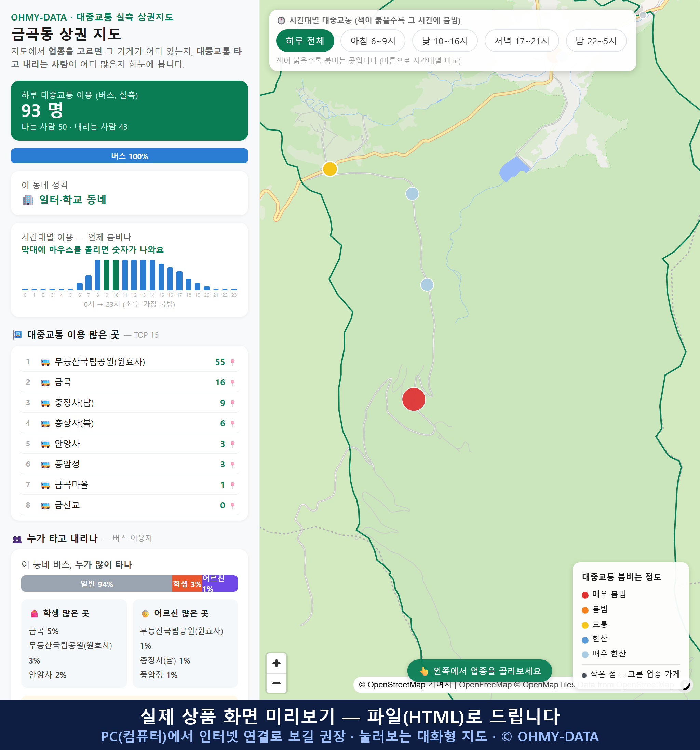Image resolution: width=700 pixels, height=750 pixels.
Task: Click the map pin icon for 충장사(북)
Action: (232, 423)
